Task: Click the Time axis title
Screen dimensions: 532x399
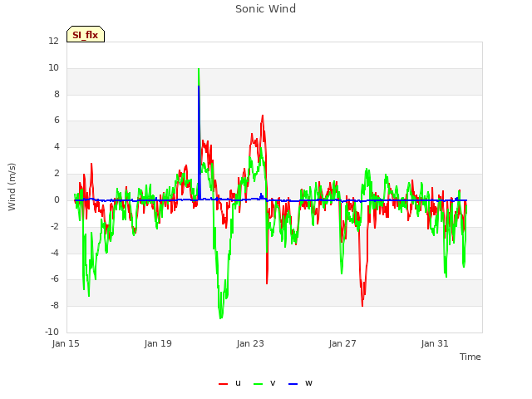Action: 470,357
